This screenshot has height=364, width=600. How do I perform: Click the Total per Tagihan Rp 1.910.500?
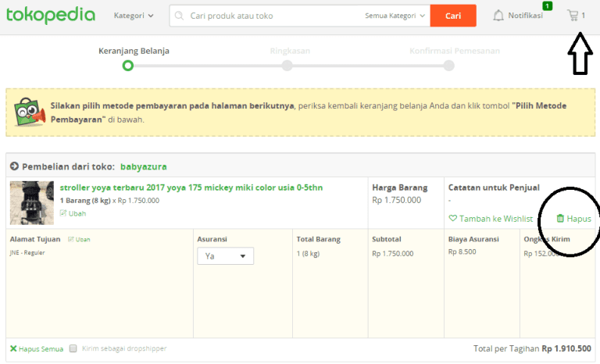532,348
